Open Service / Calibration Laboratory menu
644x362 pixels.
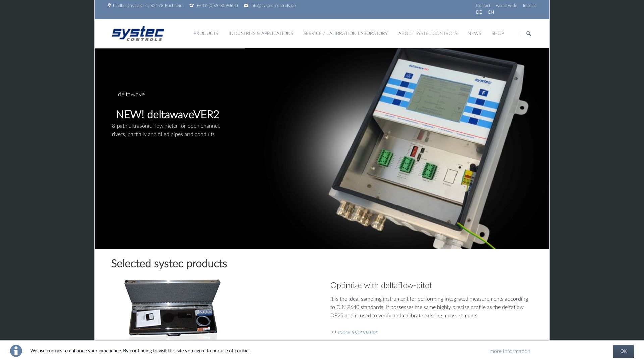345,34
